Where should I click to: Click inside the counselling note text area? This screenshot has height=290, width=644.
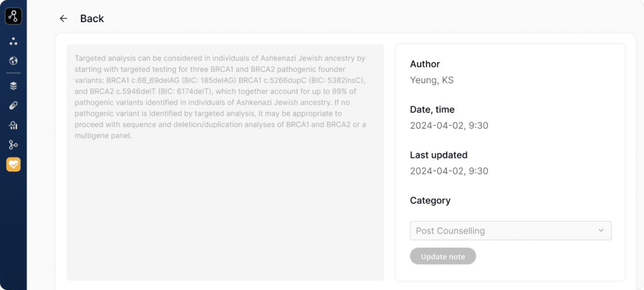[225, 162]
